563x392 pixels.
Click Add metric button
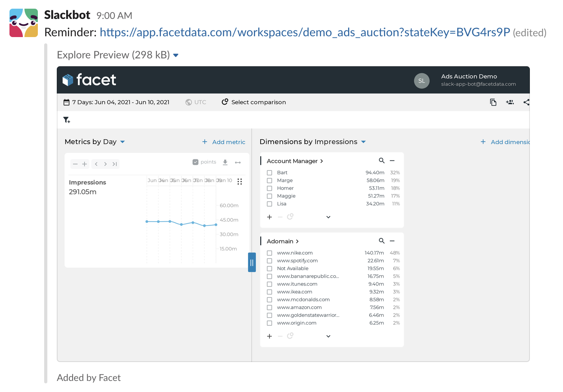point(224,142)
